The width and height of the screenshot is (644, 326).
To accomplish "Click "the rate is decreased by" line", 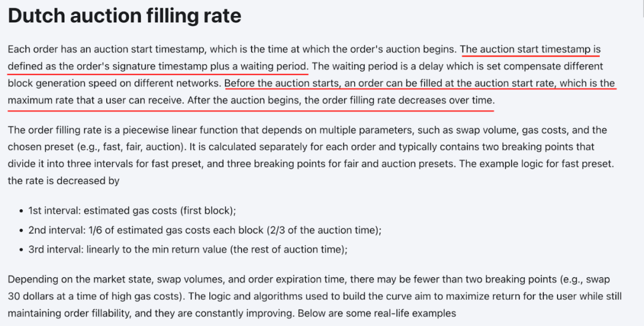I will (x=64, y=181).
